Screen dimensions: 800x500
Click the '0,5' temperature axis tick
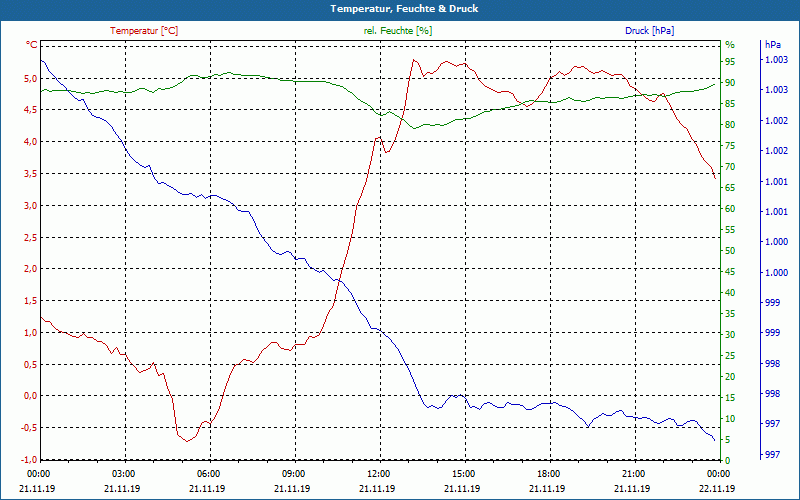(31, 364)
